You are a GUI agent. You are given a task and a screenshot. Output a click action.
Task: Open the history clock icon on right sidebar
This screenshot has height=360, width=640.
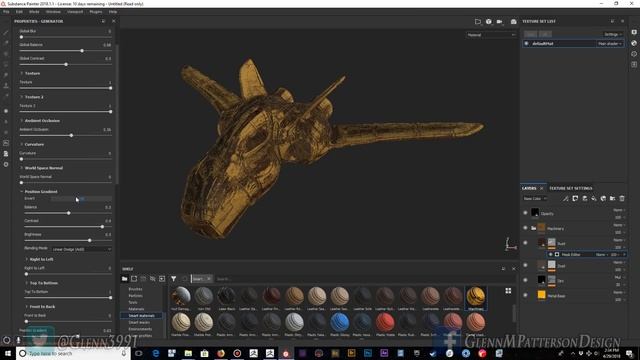[634, 53]
